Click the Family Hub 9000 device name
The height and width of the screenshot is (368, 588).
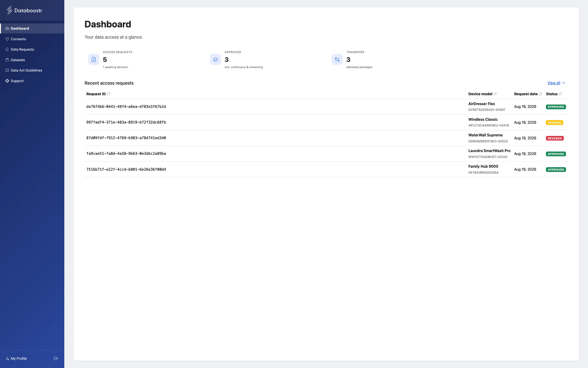click(x=483, y=166)
